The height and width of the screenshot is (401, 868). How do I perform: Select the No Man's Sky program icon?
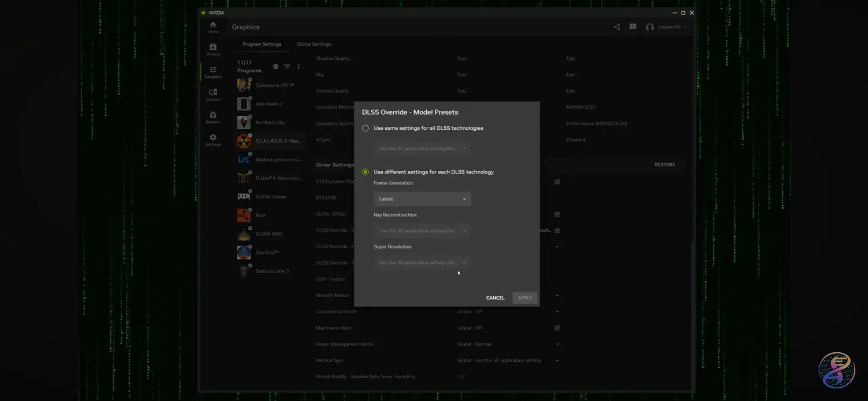[244, 123]
